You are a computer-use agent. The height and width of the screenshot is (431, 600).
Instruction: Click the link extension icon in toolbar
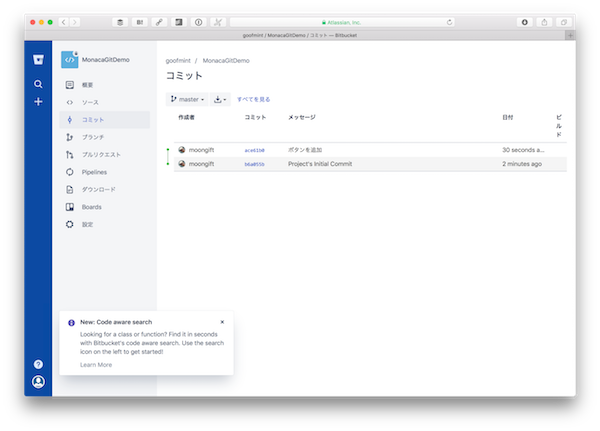[x=159, y=22]
